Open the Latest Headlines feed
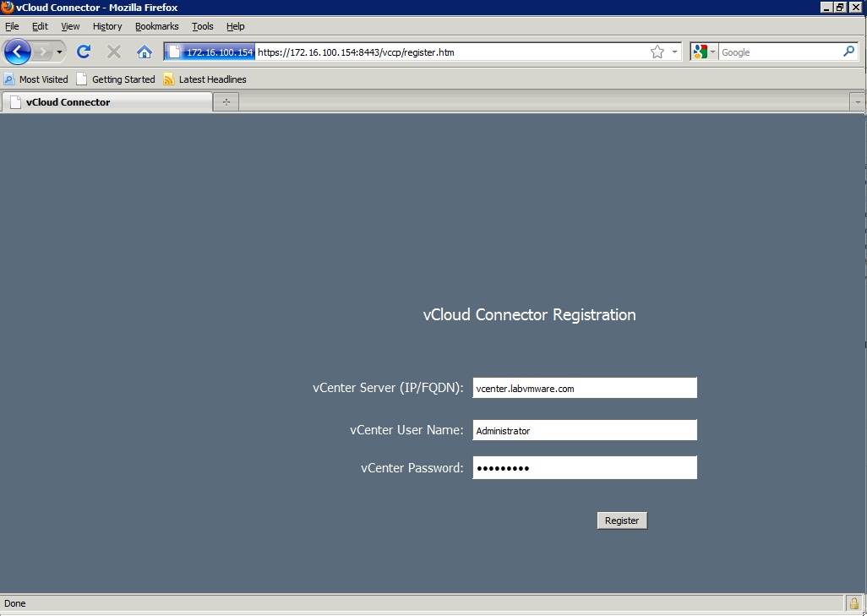This screenshot has height=616, width=867. [x=205, y=79]
